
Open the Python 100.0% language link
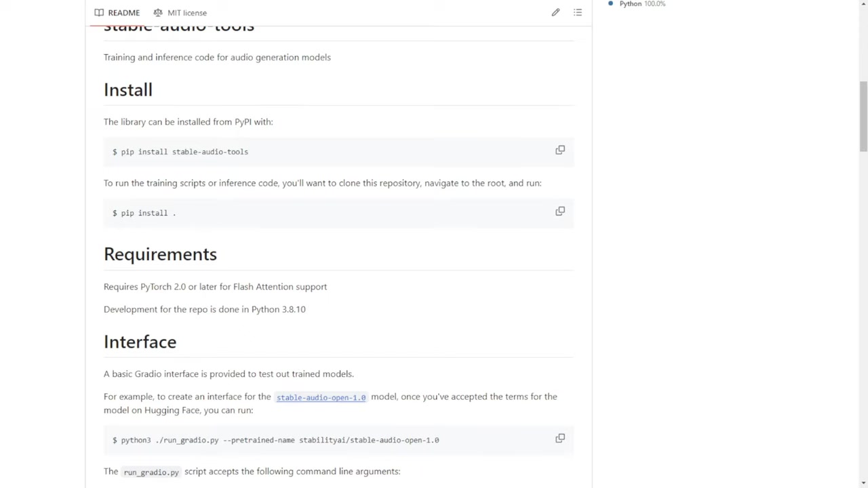pyautogui.click(x=642, y=4)
